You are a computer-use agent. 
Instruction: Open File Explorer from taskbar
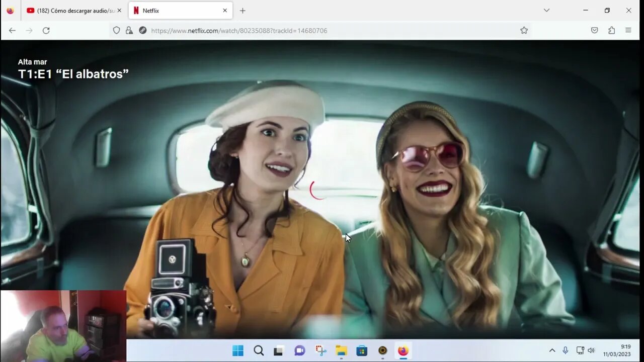click(x=341, y=350)
